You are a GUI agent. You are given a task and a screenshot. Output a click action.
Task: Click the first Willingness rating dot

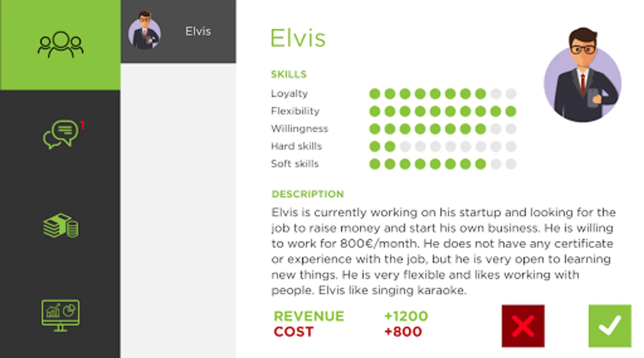[374, 129]
